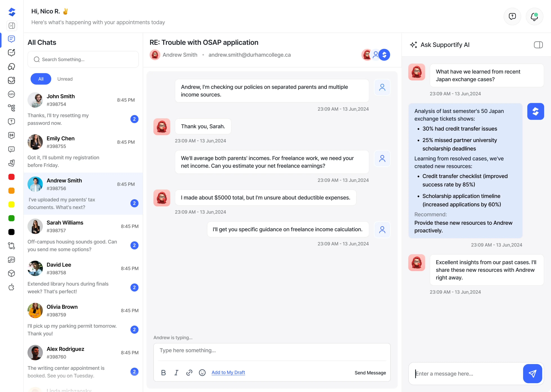Image resolution: width=551 pixels, height=392 pixels.
Task: Send the AI message with paper plane button
Action: pos(532,374)
